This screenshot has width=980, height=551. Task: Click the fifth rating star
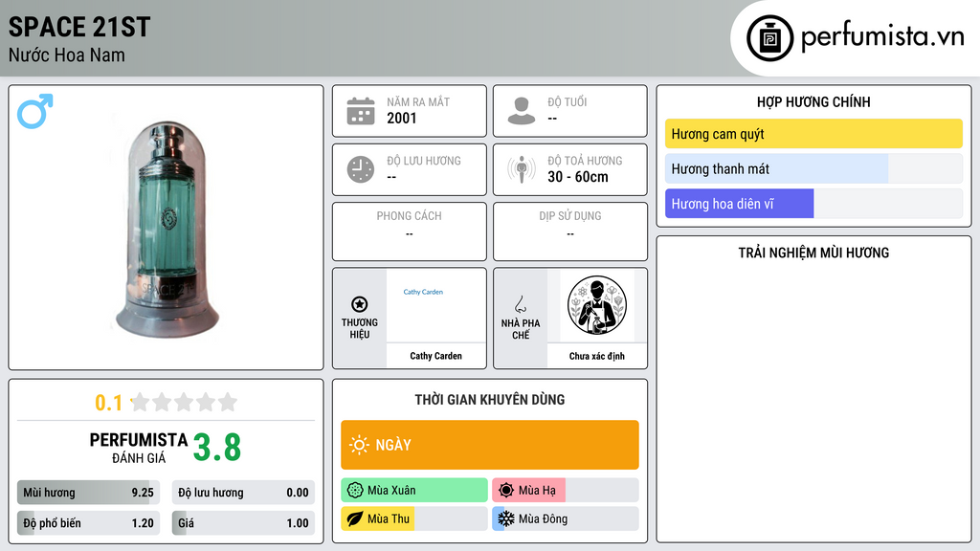coord(228,402)
